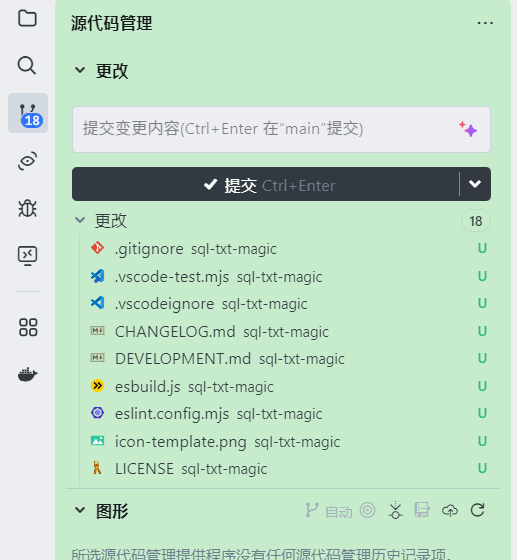Collapse the 更改 file list with 18 count
517x560 pixels.
80,220
